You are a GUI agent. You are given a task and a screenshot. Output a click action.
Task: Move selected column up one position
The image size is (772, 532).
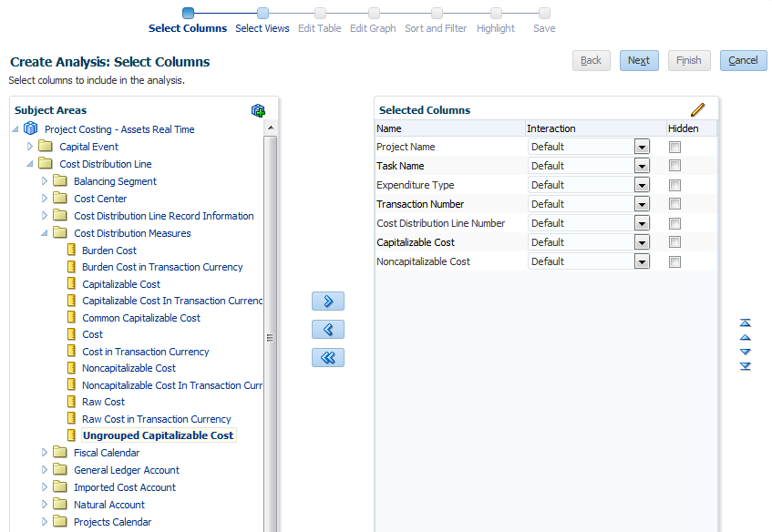(x=746, y=337)
